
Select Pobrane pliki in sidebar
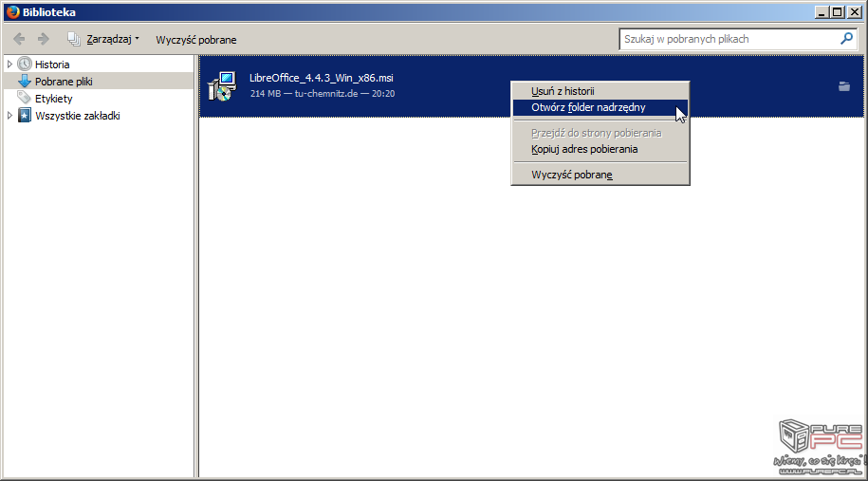point(99,82)
